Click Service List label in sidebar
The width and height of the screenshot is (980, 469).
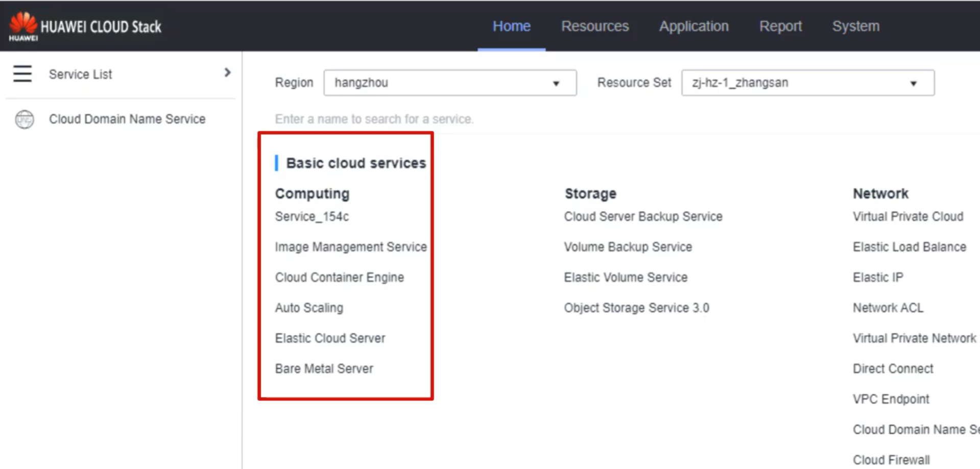tap(80, 75)
